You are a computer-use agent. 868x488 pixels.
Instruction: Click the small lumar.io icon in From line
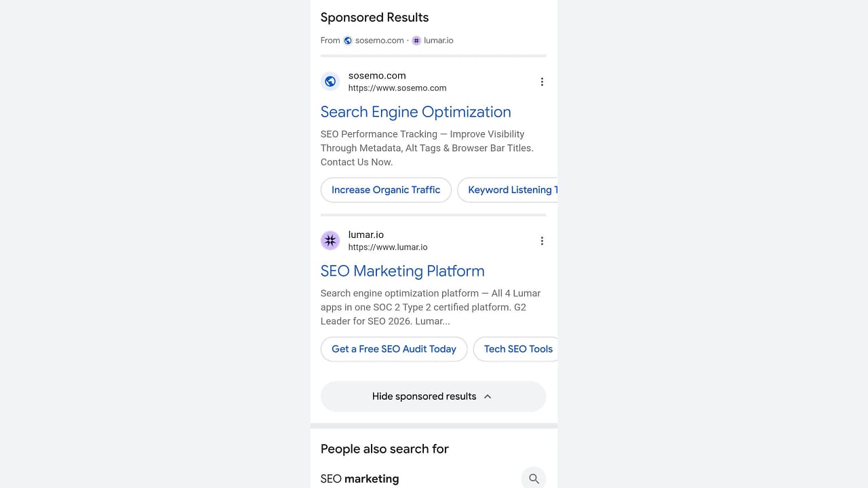click(416, 41)
